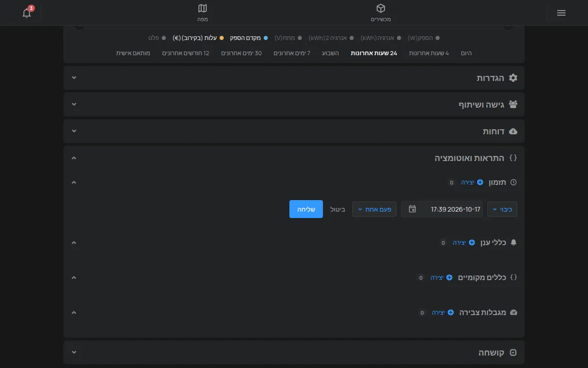Screen dimensions: 588x368
Task: Click the schedule date-time input field
Action: pos(442,209)
